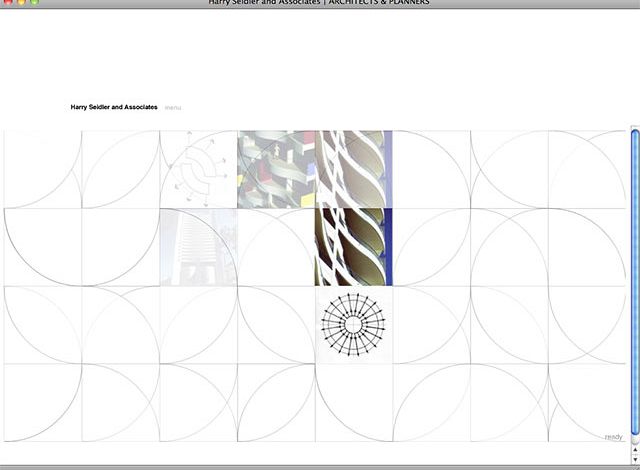Select the colorful balconies photo tile
This screenshot has width=640, height=470.
(276, 169)
